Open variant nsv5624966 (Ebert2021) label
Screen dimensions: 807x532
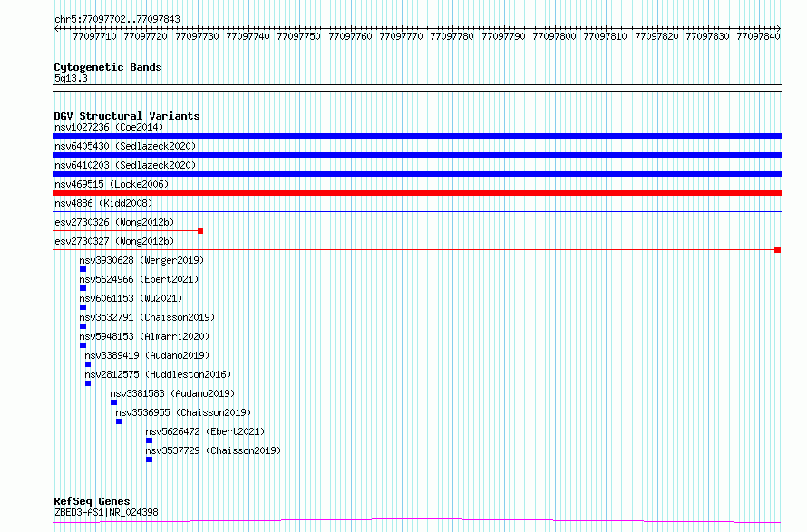[x=139, y=279]
